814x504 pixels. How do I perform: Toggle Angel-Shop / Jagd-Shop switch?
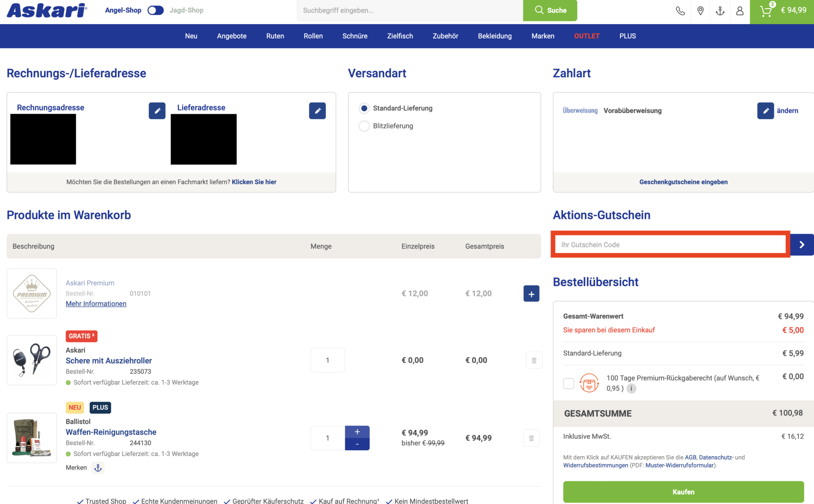155,10
